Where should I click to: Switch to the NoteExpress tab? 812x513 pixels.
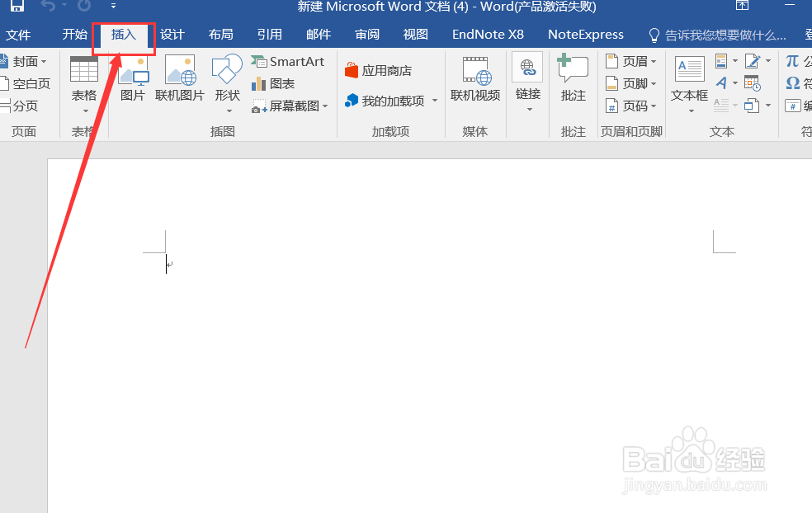click(x=586, y=34)
